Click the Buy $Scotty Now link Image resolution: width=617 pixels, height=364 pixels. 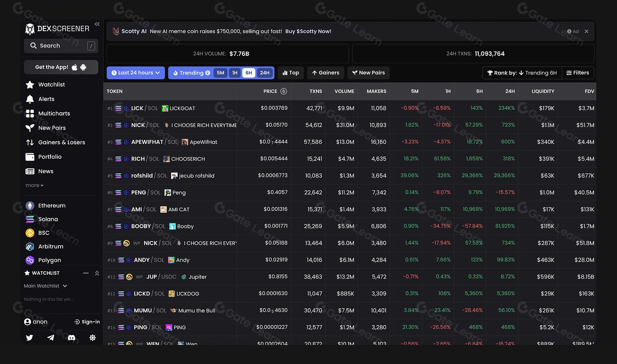coord(308,31)
